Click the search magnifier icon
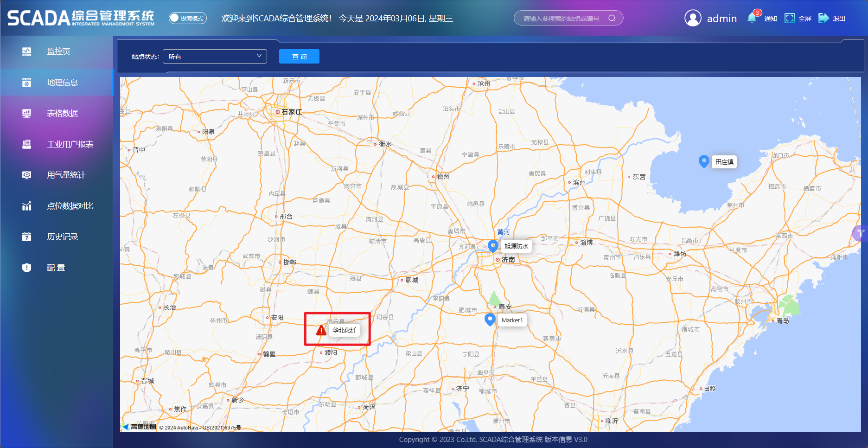868x448 pixels. tap(612, 18)
